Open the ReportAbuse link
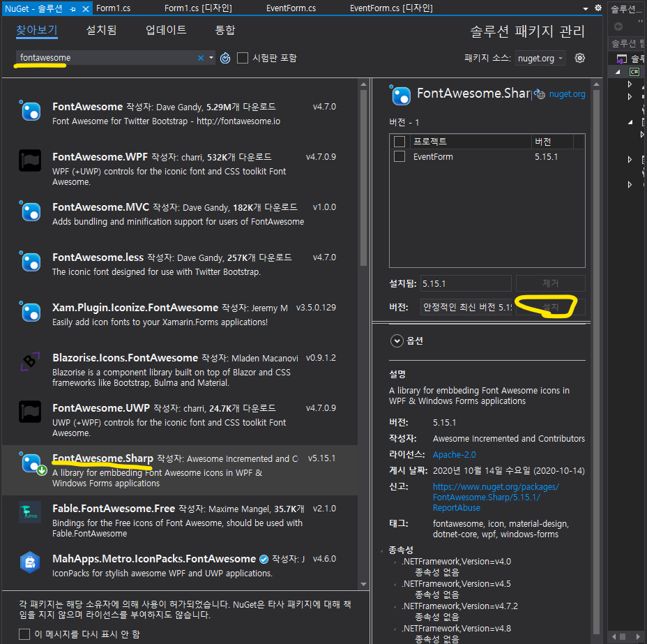The height and width of the screenshot is (644, 647). 496,497
